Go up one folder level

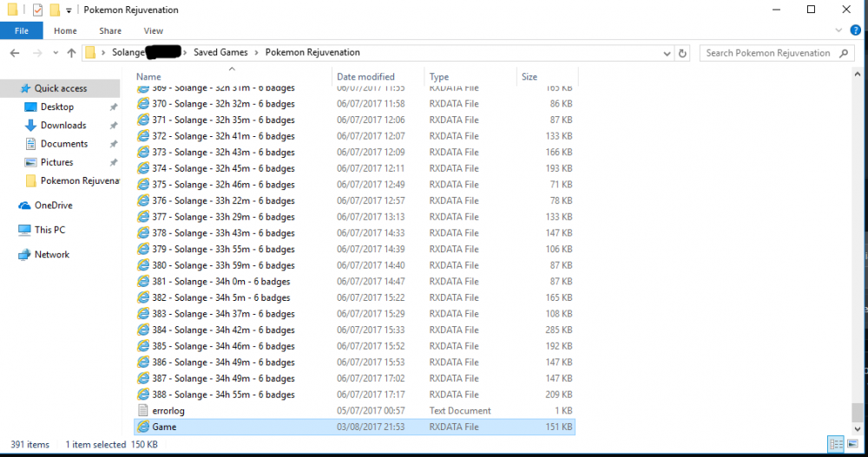(71, 53)
